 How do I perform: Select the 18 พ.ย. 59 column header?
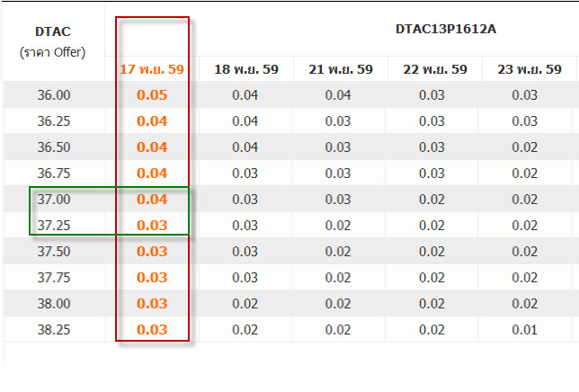[246, 69]
